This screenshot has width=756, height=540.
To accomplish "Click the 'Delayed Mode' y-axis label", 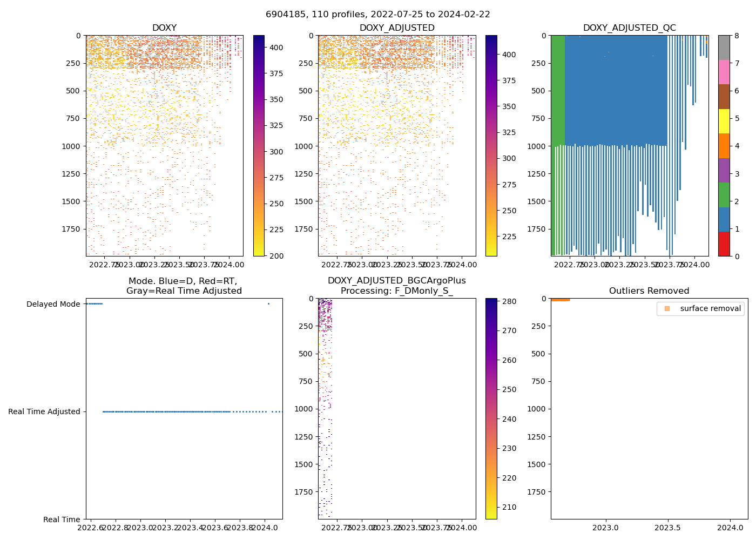I will (53, 304).
